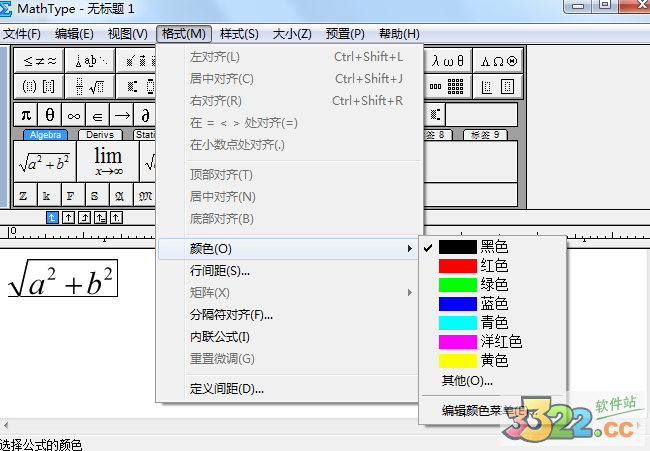Open 定义间距(D)... dialog

click(288, 389)
